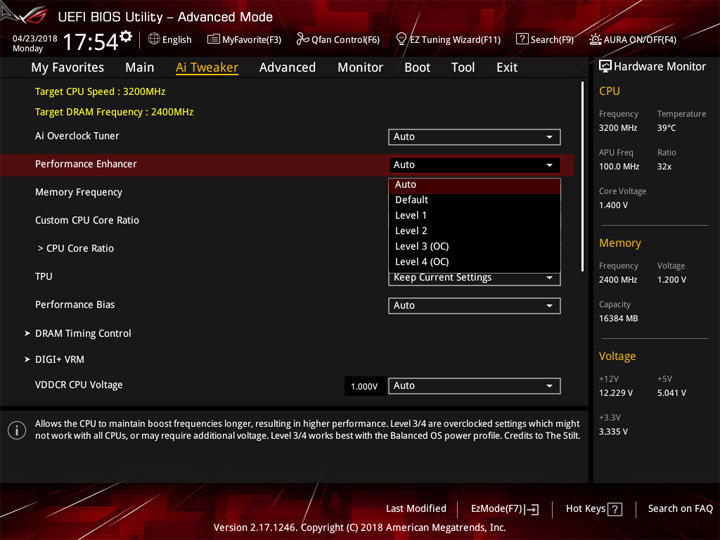Viewport: 720px width, 540px height.
Task: Choose Level 1 option
Action: coord(474,215)
